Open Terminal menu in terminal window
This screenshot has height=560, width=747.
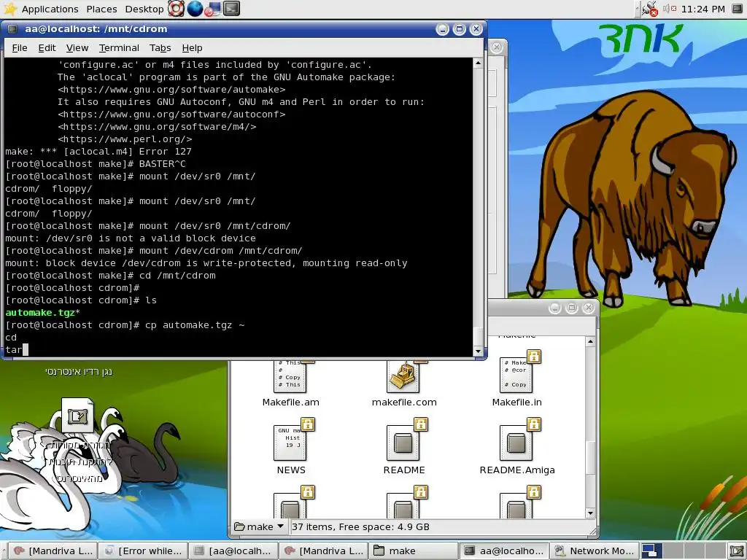[x=119, y=47]
